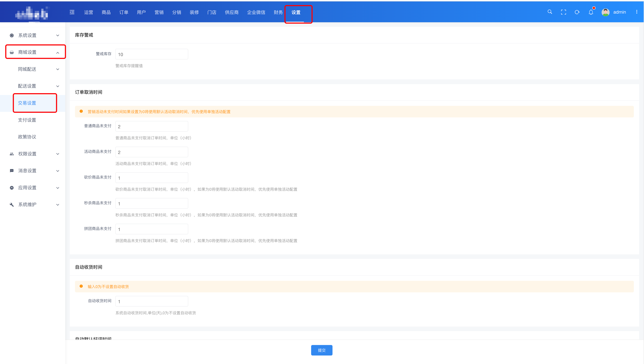Focus the 秒杀商品未支付 input field
Viewport: 644px width, 364px height.
[x=152, y=204]
